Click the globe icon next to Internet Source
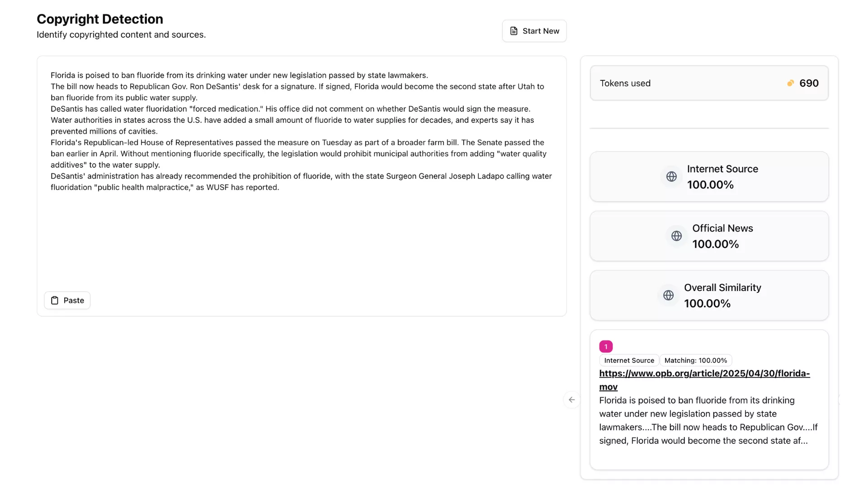 (x=671, y=177)
